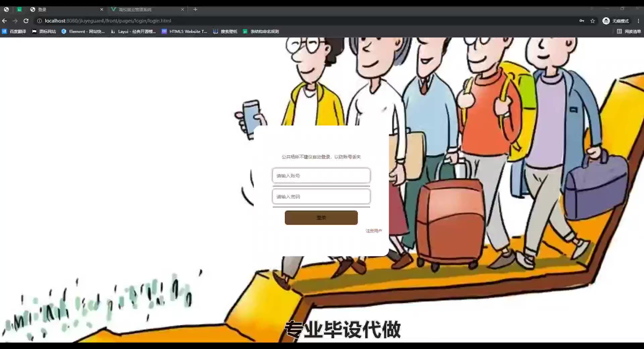Switch to the 高校就业管理系统 tab

[148, 9]
